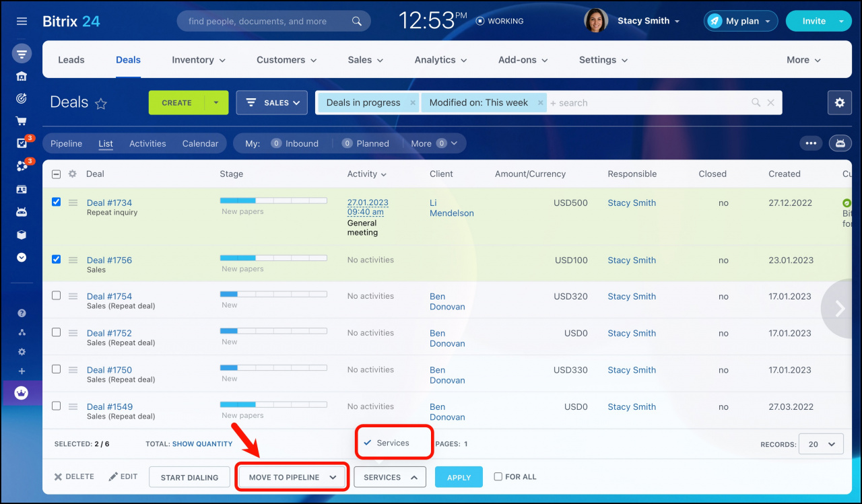The width and height of the screenshot is (862, 504).
Task: Click stage progress bar of Deal #1549
Action: (x=273, y=404)
